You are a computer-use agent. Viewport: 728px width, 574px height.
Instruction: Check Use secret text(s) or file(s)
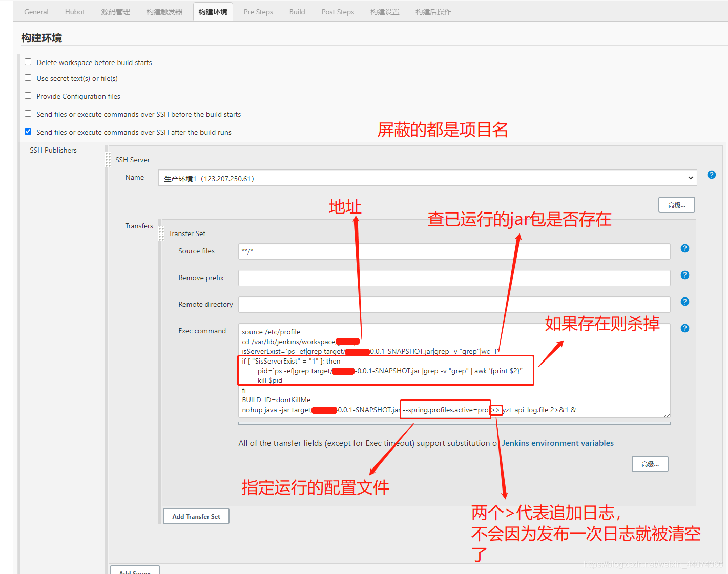click(28, 77)
